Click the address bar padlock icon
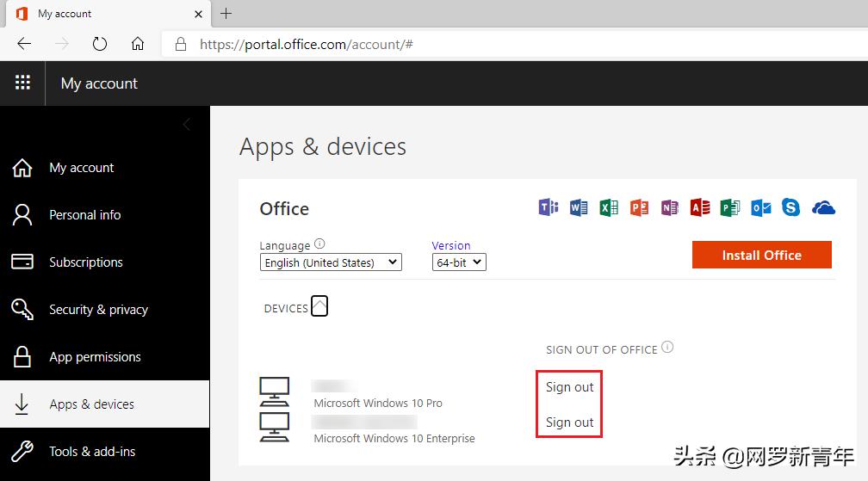 (181, 44)
